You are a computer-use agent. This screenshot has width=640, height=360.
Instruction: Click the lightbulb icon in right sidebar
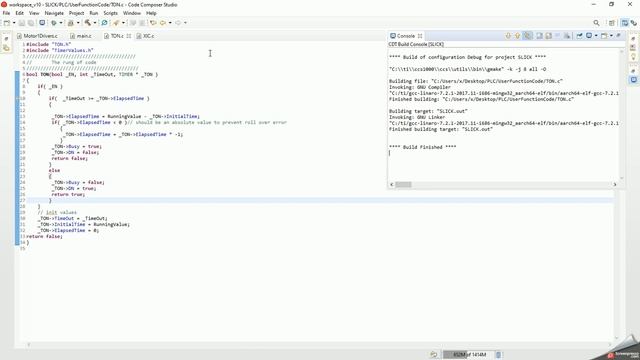(633, 57)
